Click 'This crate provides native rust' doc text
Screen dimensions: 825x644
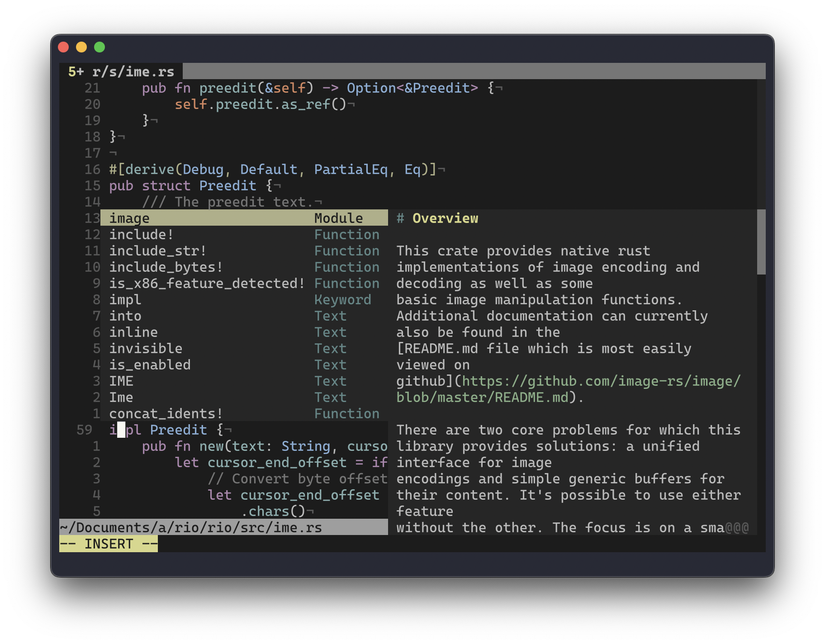(x=523, y=251)
